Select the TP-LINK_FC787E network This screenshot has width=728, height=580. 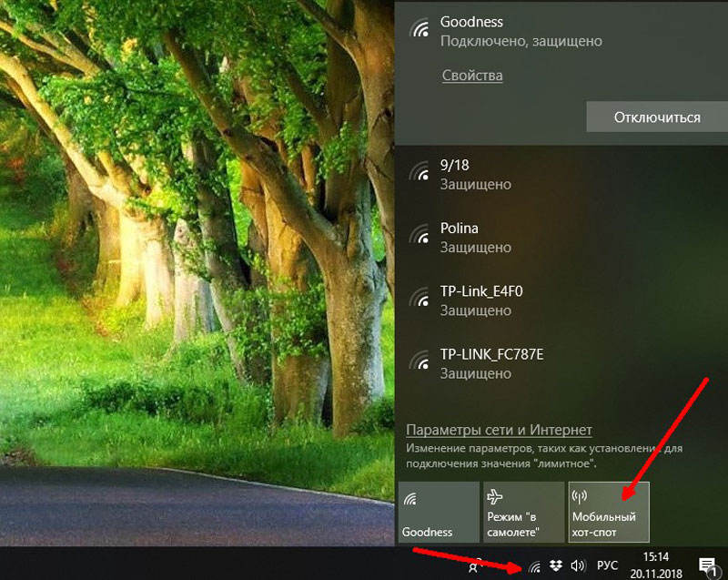pyautogui.click(x=561, y=364)
